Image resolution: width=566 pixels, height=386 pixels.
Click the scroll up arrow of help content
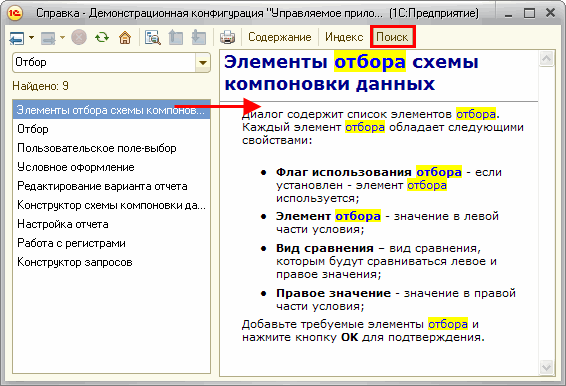coord(547,58)
